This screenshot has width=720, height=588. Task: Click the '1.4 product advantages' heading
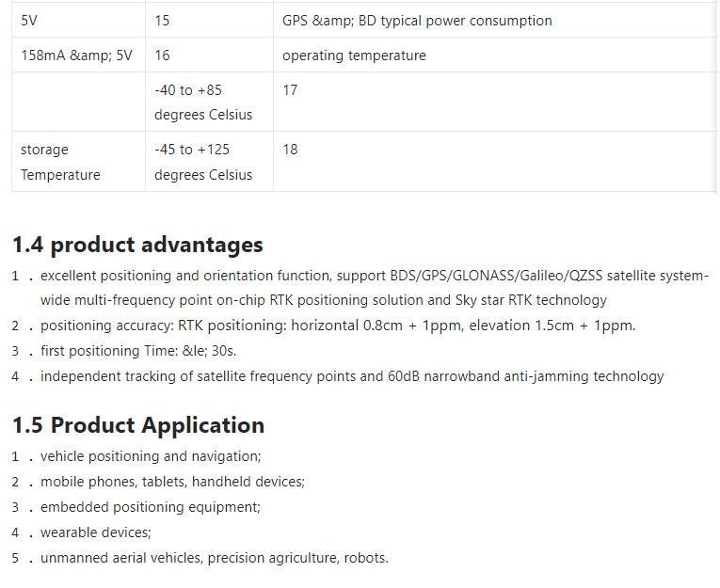[x=137, y=245]
